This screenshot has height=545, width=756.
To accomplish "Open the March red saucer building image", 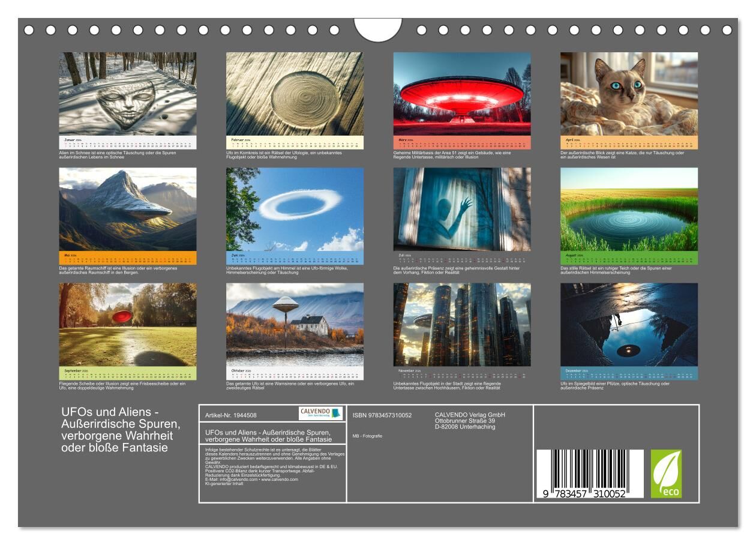I will coord(462,94).
